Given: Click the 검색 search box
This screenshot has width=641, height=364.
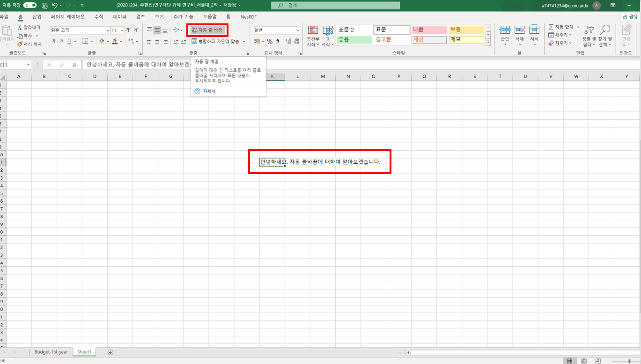Looking at the screenshot, I should 335,6.
